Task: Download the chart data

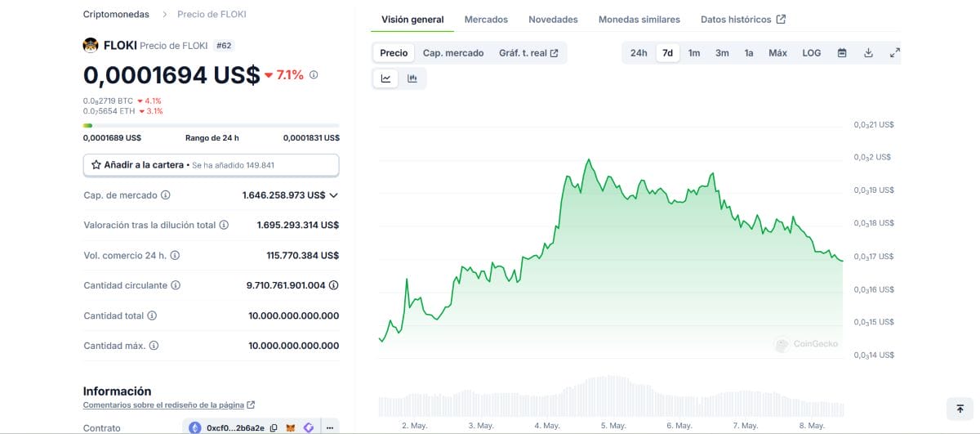Action: pos(868,53)
